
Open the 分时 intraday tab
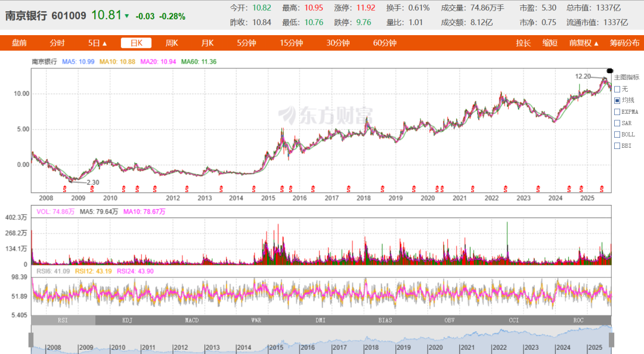[x=57, y=43]
